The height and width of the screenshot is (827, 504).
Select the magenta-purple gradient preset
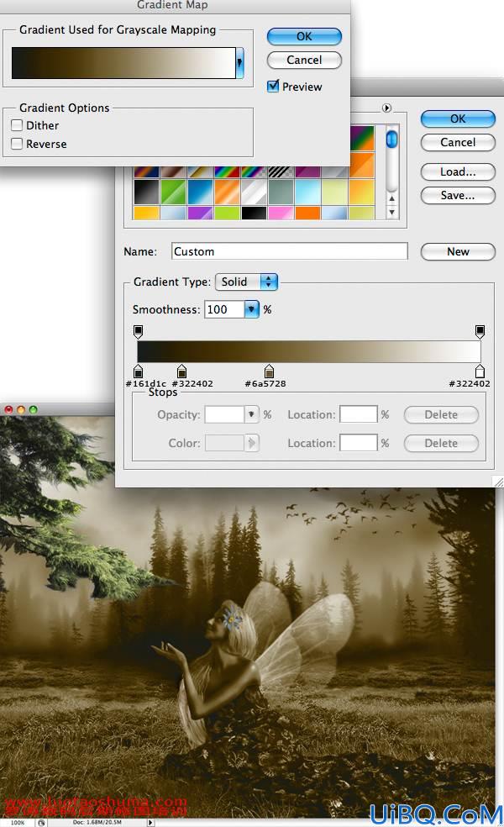[308, 172]
